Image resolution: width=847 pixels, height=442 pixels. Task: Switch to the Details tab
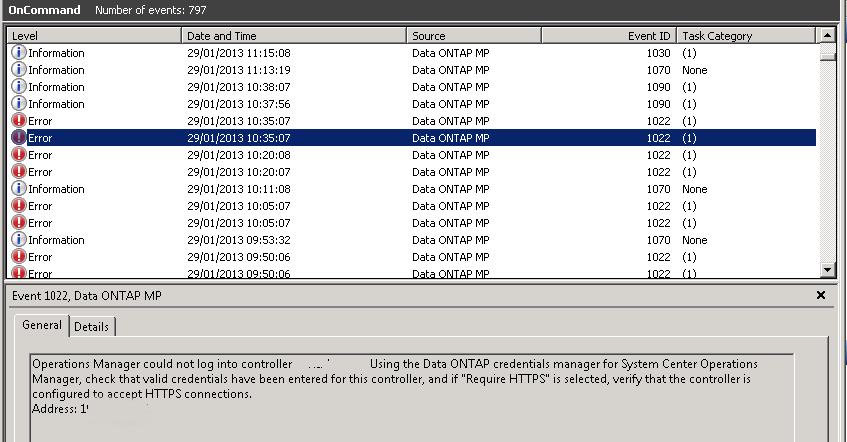click(92, 327)
